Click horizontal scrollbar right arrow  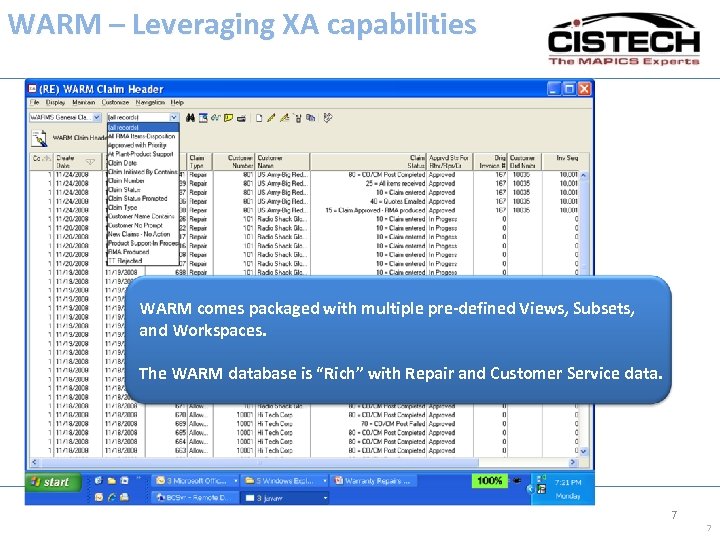(573, 462)
